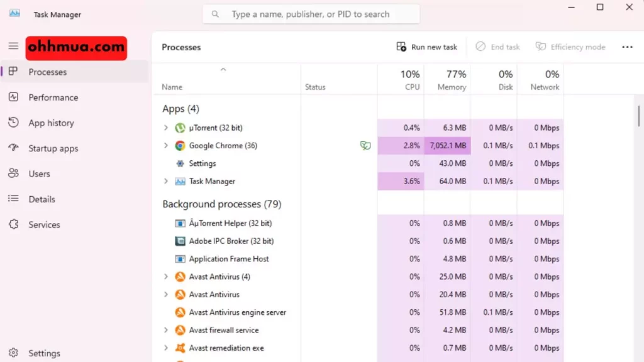The width and height of the screenshot is (644, 362).
Task: Open the Performance tab
Action: point(53,97)
